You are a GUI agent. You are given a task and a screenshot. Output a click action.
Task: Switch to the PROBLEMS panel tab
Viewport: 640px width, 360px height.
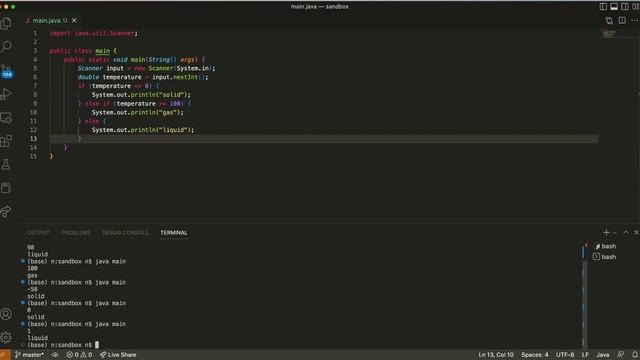[x=76, y=233]
